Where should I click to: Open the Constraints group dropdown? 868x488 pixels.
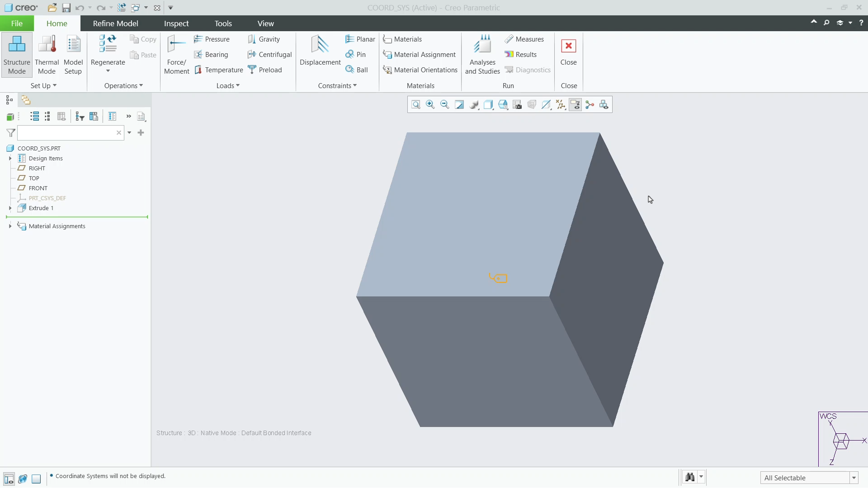[x=337, y=86]
